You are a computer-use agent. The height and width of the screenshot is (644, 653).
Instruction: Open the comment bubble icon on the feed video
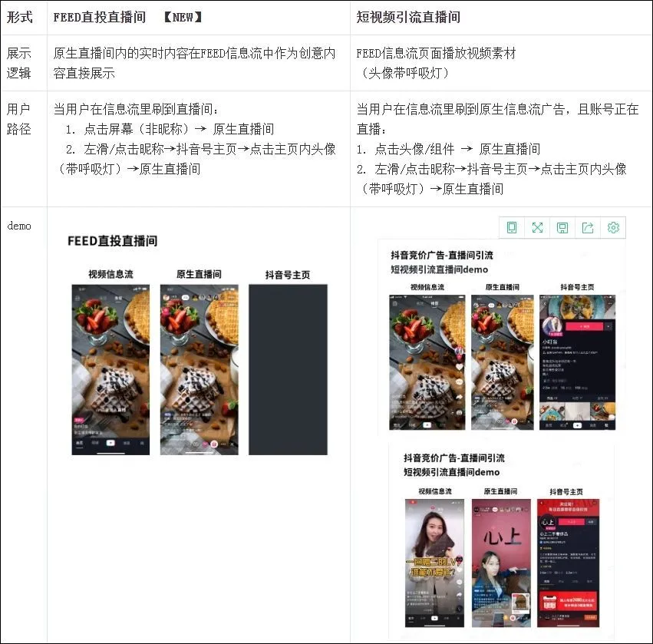pos(459,381)
